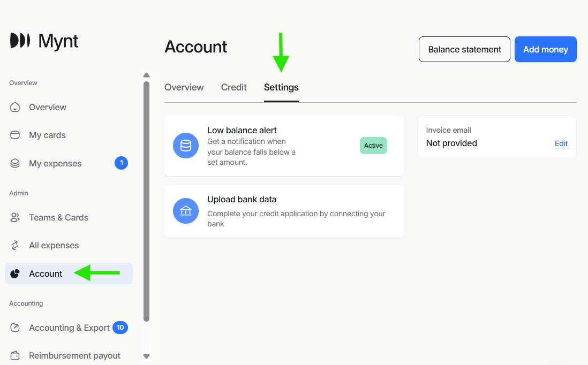
Task: Open the Balance statement
Action: (x=464, y=49)
